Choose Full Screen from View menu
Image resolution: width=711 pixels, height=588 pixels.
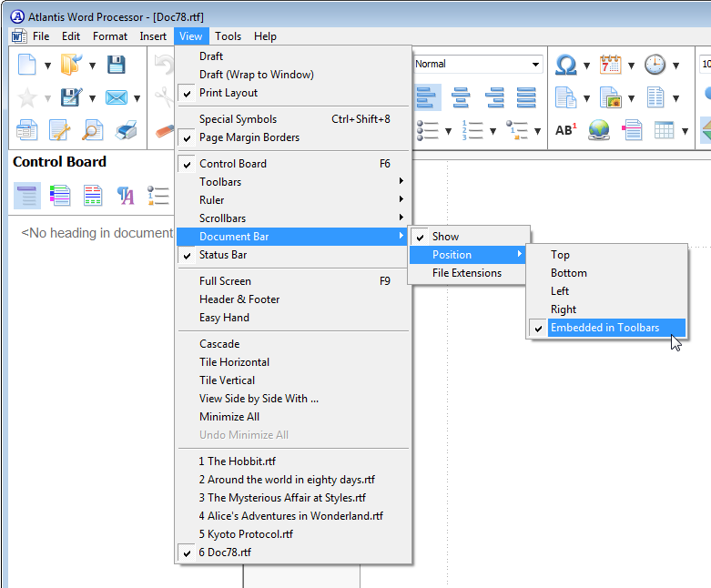225,281
